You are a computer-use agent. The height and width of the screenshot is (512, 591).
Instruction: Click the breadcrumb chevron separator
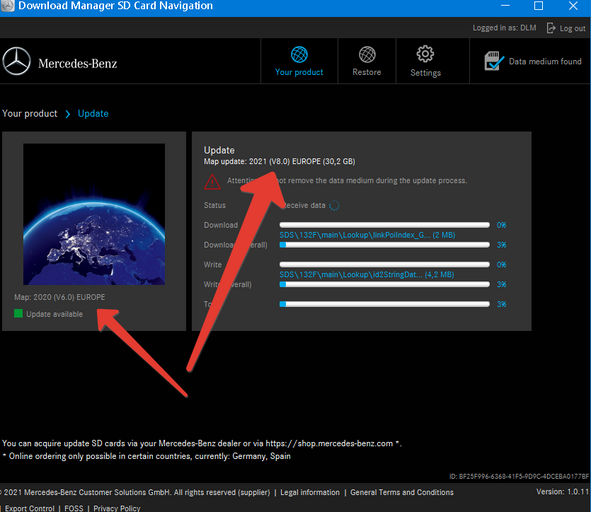[x=68, y=114]
